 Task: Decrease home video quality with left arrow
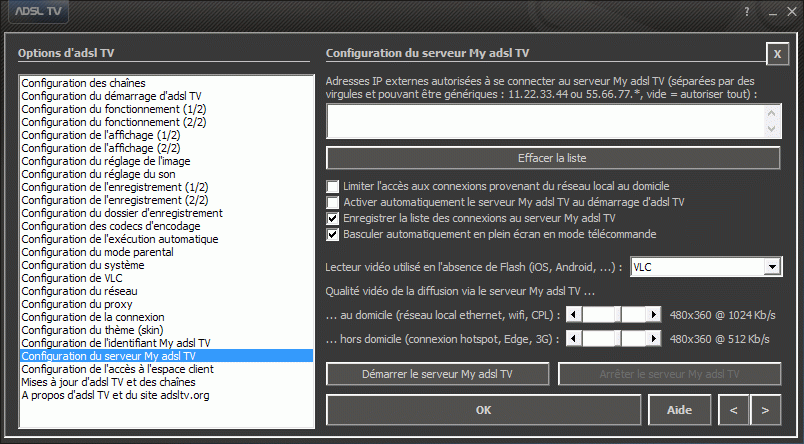[x=573, y=314]
